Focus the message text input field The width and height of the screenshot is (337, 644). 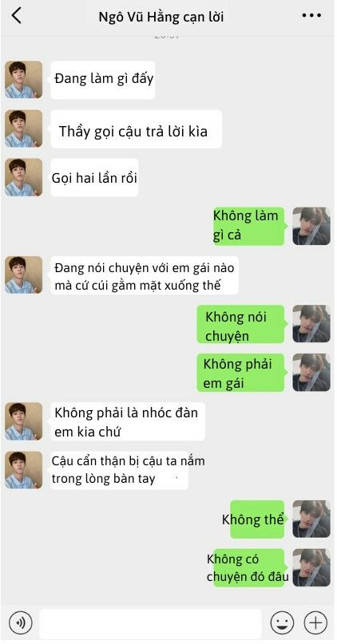coord(150,623)
